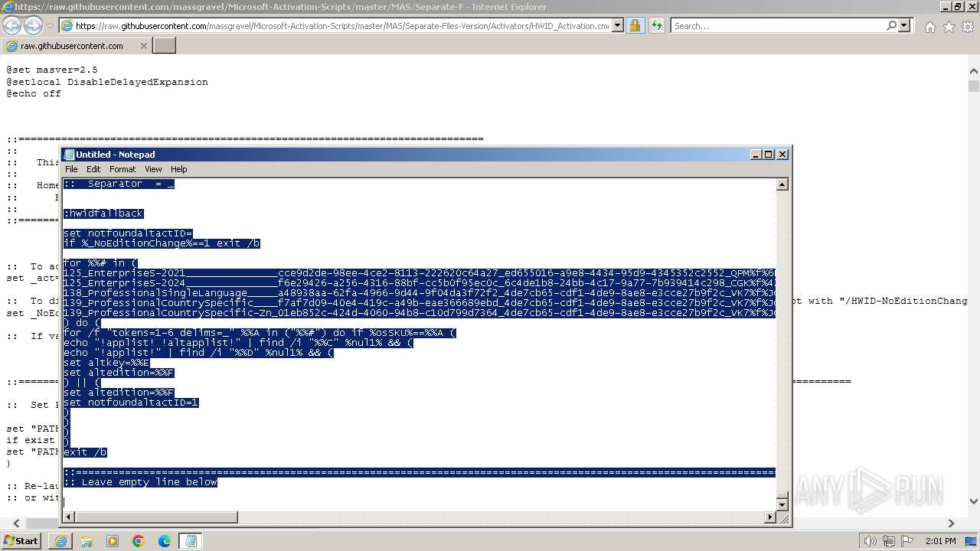This screenshot has height=551, width=980.
Task: Click 'set notfoundaltactID=' line in Notepad
Action: (128, 233)
